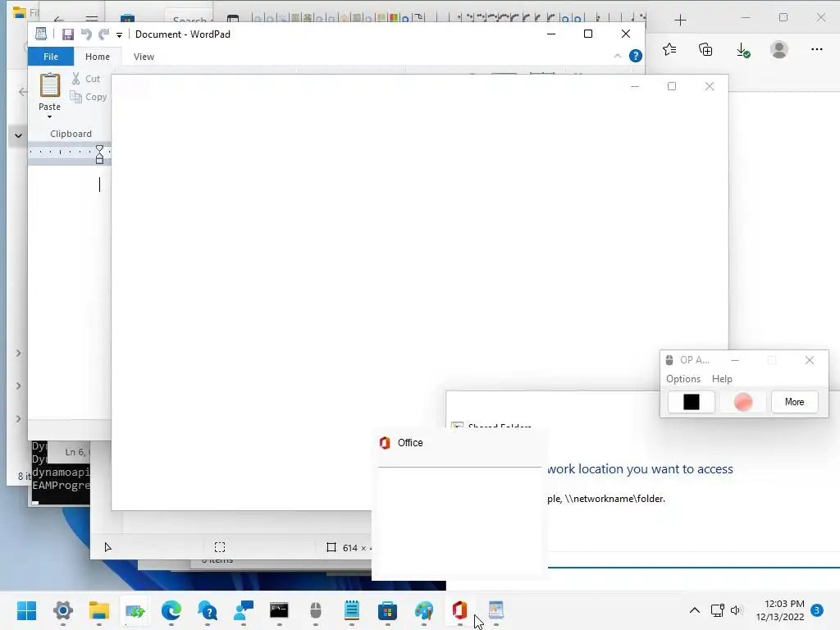This screenshot has width=840, height=630.
Task: Open Microsoft Edge from taskbar
Action: pos(171,610)
